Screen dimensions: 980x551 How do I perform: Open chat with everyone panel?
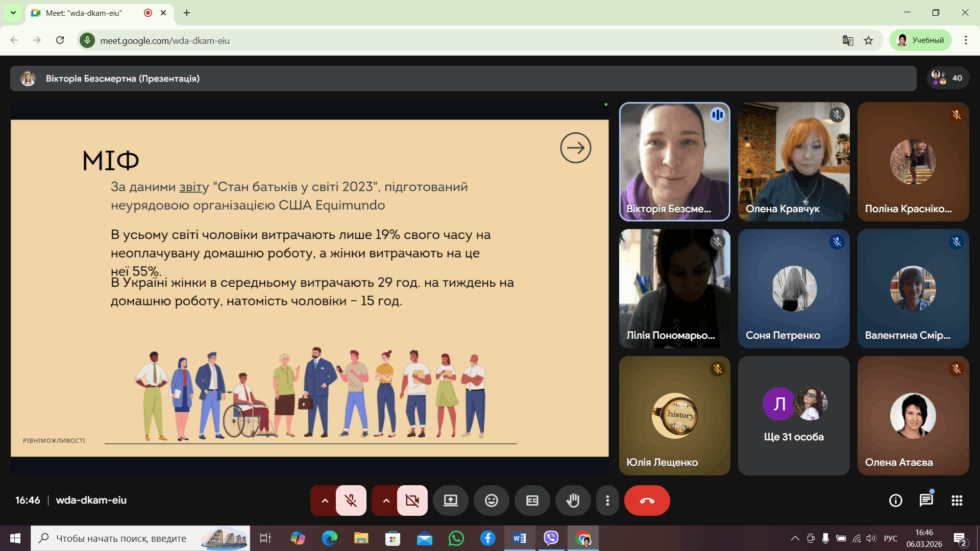[x=926, y=500]
